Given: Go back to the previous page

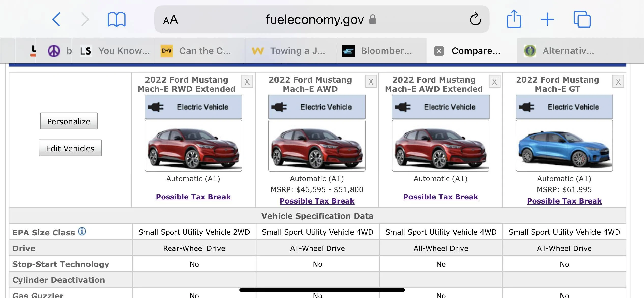Looking at the screenshot, I should (56, 19).
